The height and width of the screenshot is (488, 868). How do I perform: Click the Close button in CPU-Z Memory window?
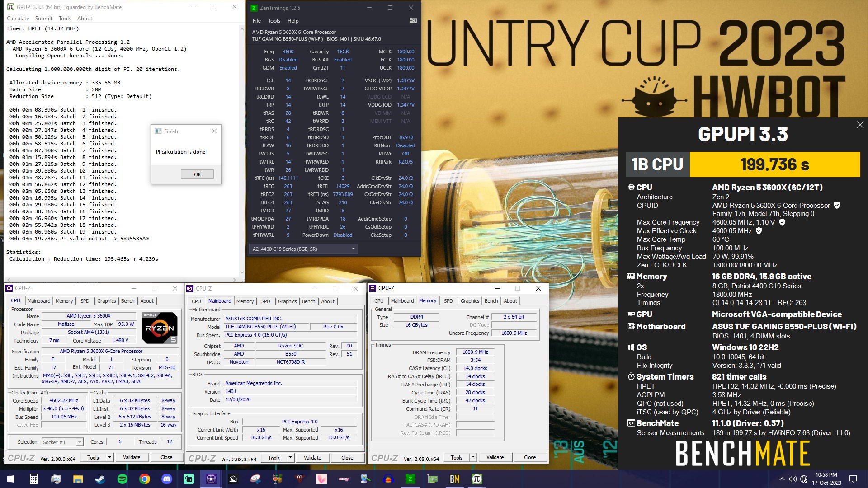click(x=530, y=457)
